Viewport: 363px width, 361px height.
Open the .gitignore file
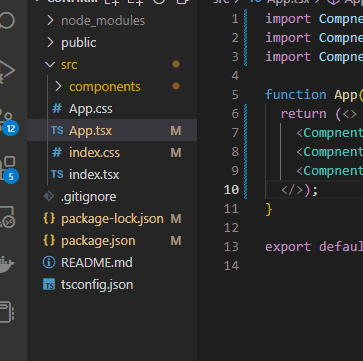[89, 197]
